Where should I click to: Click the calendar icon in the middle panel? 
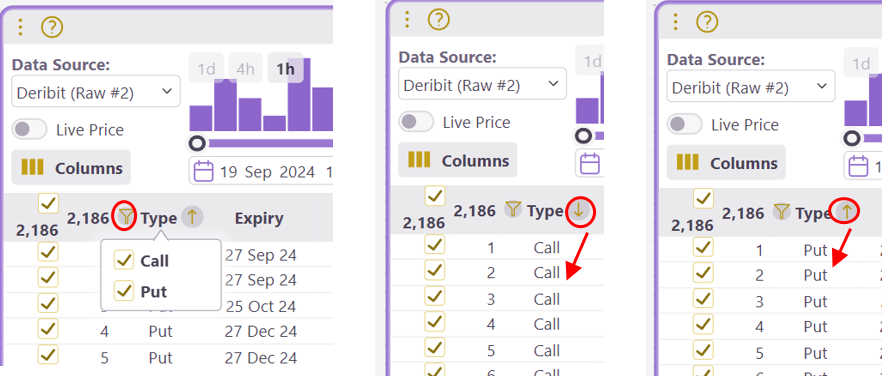[x=590, y=163]
